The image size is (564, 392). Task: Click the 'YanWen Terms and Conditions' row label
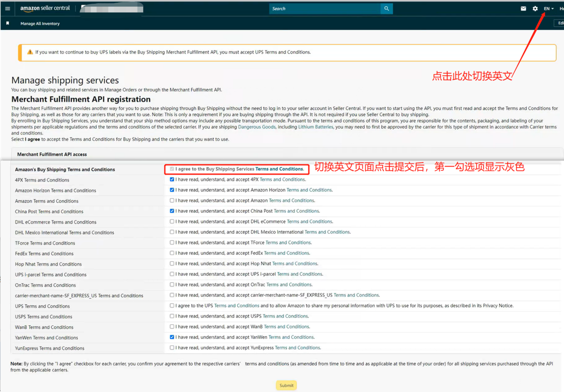pyautogui.click(x=47, y=338)
